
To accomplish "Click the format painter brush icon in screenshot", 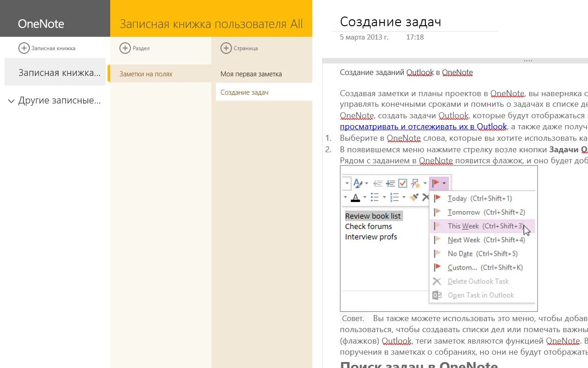I will pyautogui.click(x=414, y=197).
